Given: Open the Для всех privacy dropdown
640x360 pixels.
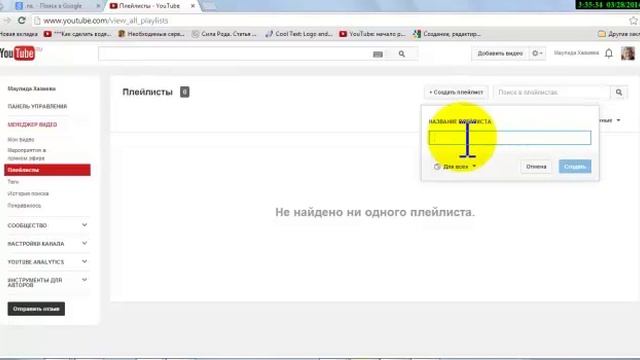Looking at the screenshot, I should (x=455, y=167).
